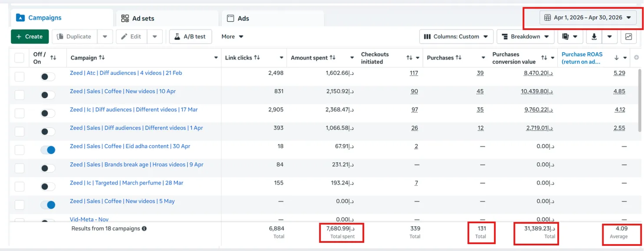Switch to the Ad sets tab
The image size is (644, 251).
(x=167, y=19)
